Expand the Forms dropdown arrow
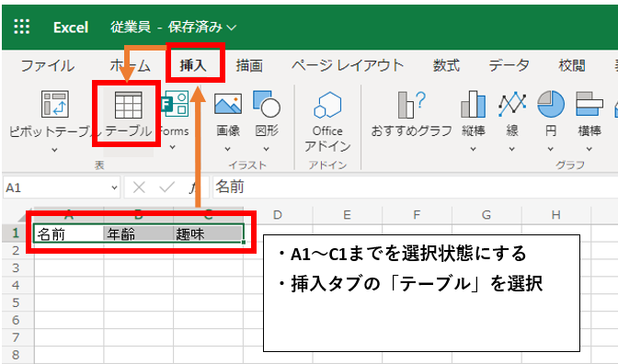The width and height of the screenshot is (618, 364). coord(172,147)
